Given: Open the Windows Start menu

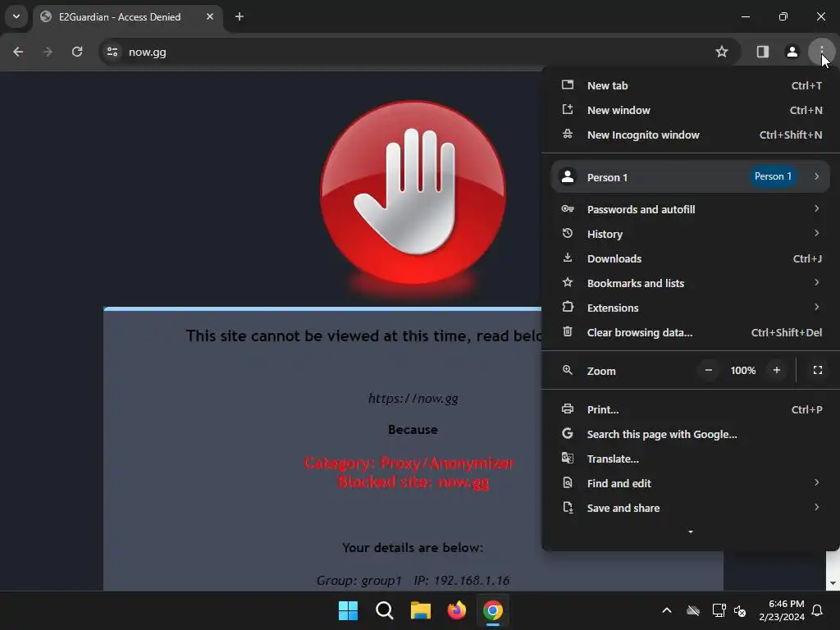Looking at the screenshot, I should (348, 610).
